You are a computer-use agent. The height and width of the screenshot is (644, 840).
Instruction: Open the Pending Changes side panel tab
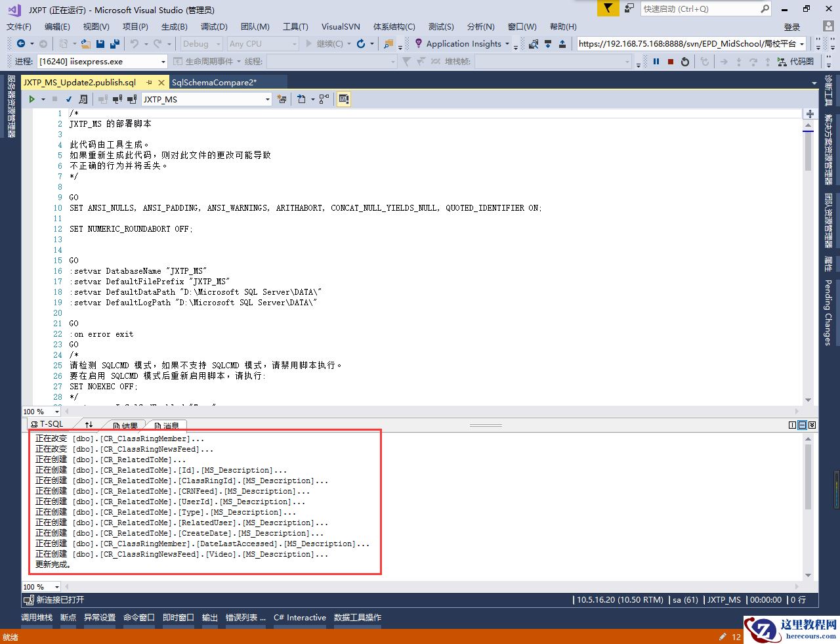pos(828,312)
